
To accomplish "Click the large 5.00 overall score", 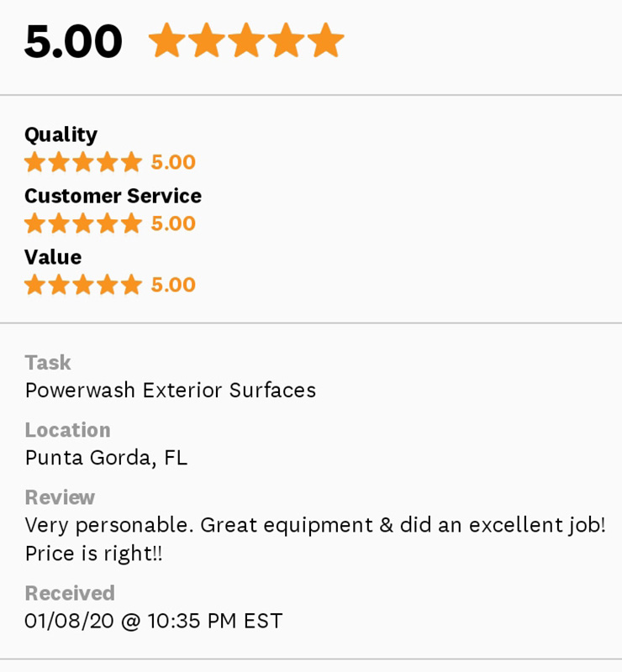I will coord(73,41).
